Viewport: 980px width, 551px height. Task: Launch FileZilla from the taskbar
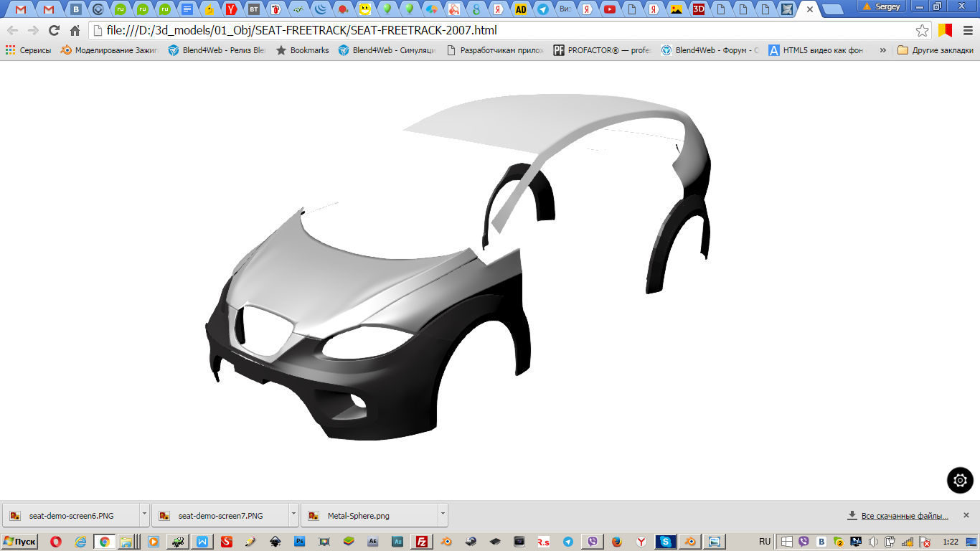coord(423,542)
